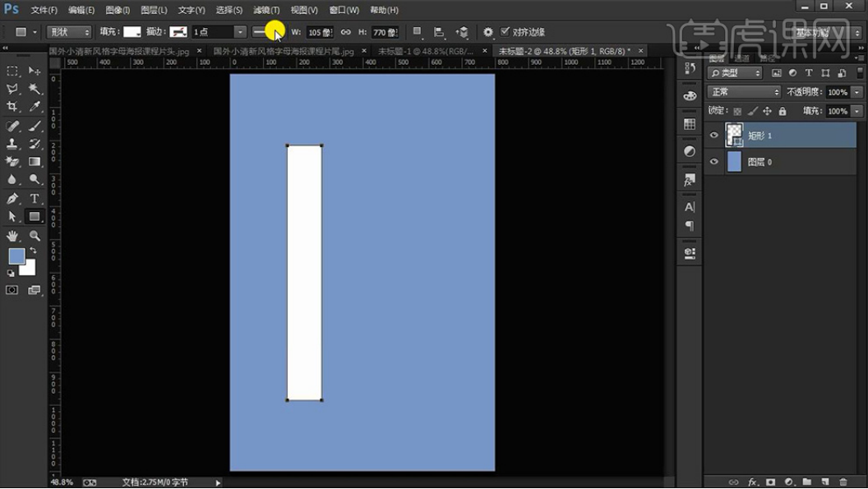The width and height of the screenshot is (868, 489).
Task: Toggle lock all for layer
Action: [x=783, y=111]
